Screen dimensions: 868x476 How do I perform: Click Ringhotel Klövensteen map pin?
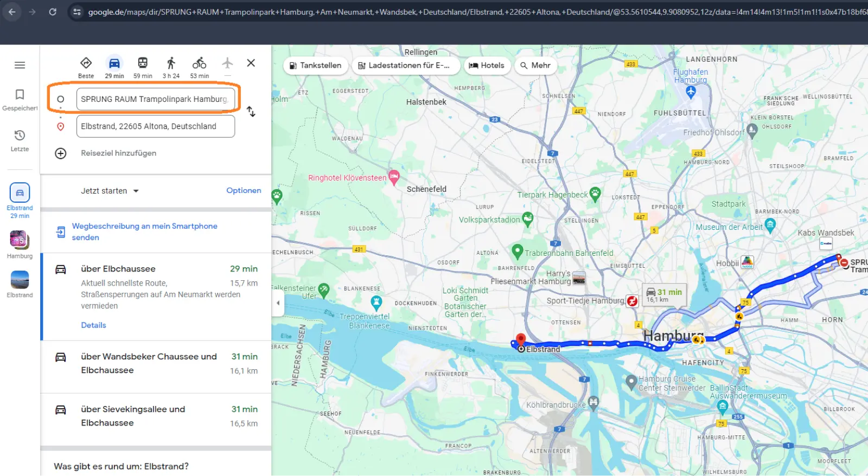point(394,177)
